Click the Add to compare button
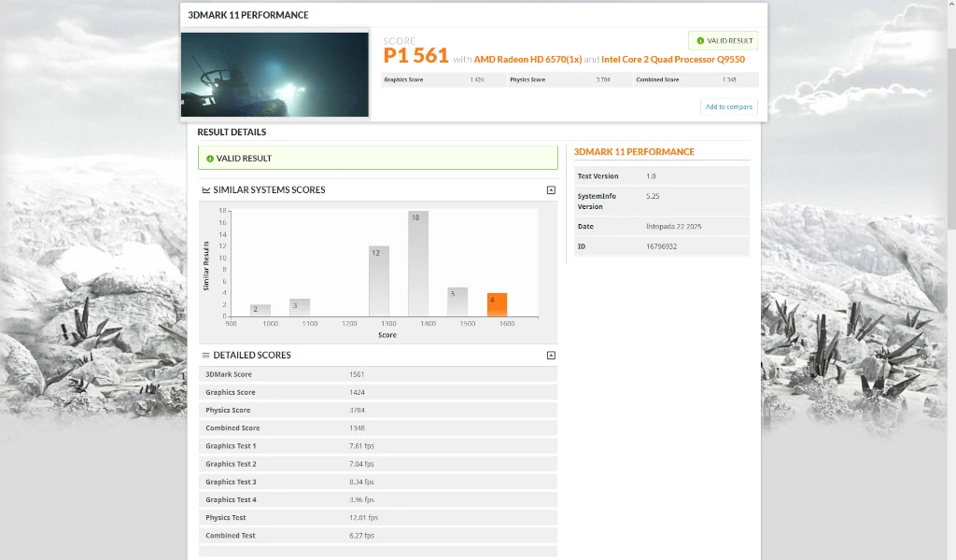Image resolution: width=956 pixels, height=560 pixels. [728, 106]
